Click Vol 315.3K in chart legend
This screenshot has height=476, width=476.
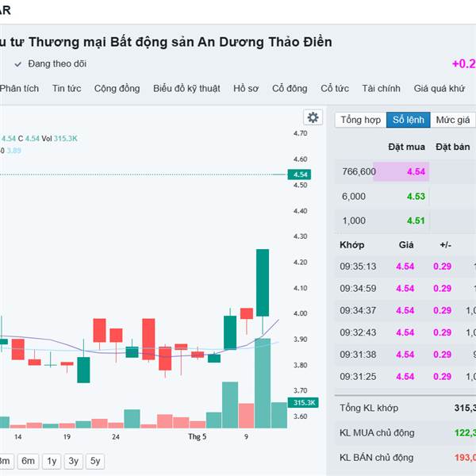point(59,138)
